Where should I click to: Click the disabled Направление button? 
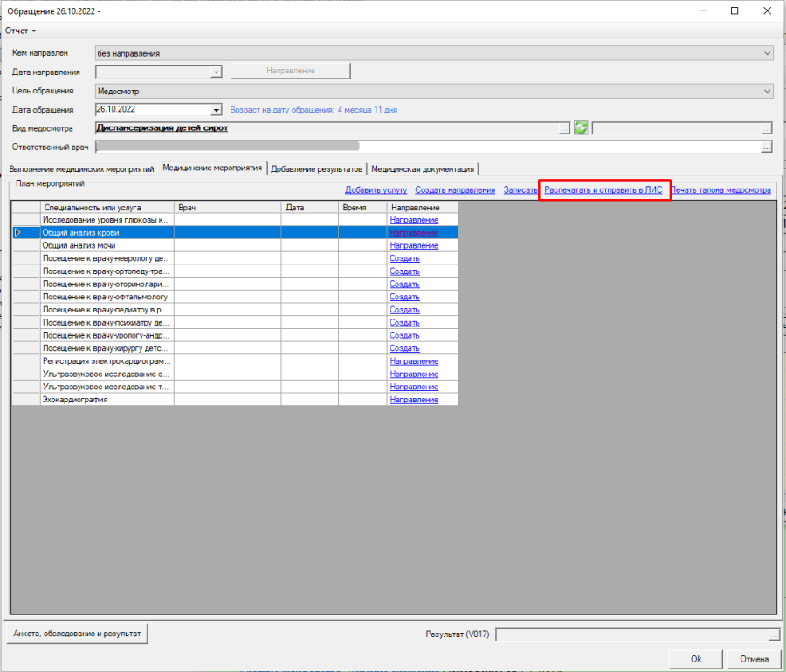coord(291,71)
